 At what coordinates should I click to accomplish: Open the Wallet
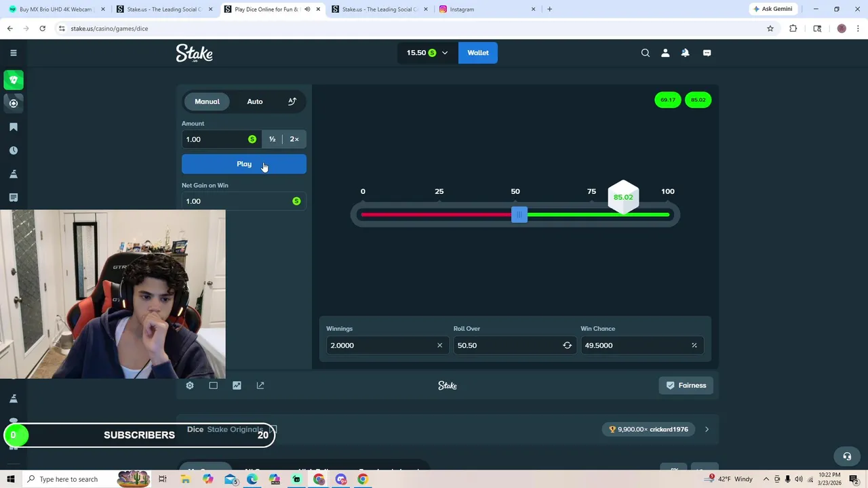[x=478, y=53]
